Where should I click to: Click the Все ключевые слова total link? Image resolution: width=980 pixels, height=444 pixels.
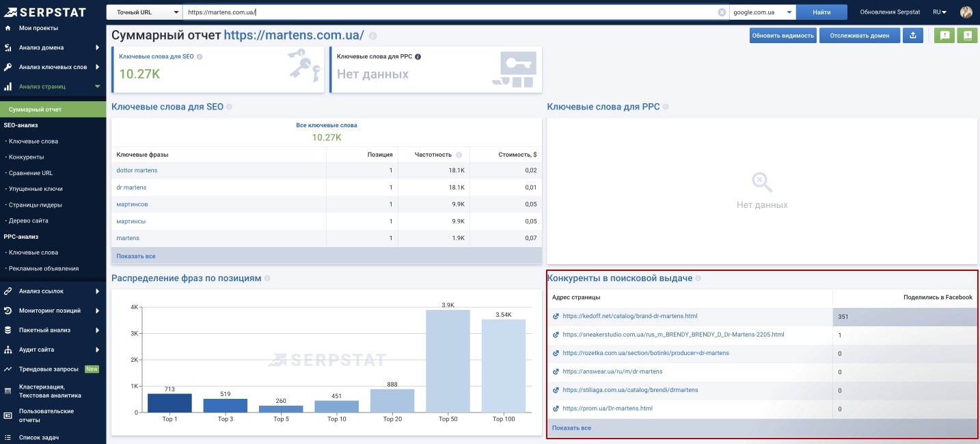point(327,125)
